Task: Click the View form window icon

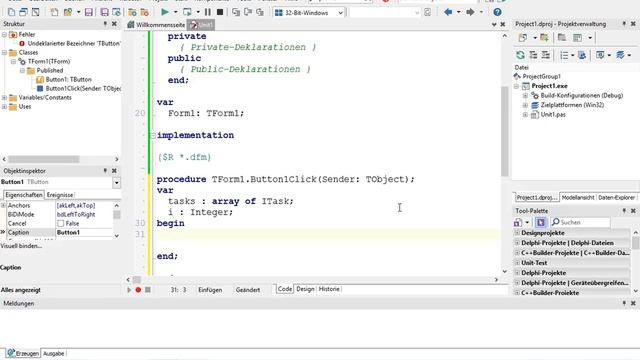Action: 24,12
